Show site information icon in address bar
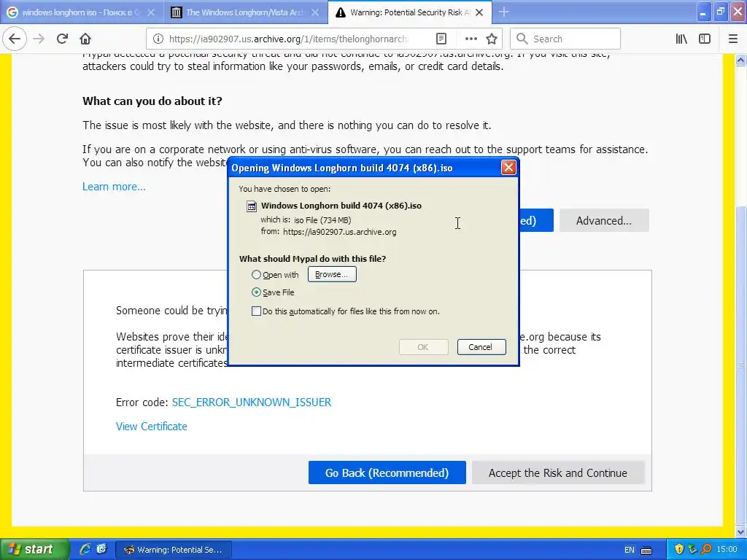747x560 pixels. [158, 39]
